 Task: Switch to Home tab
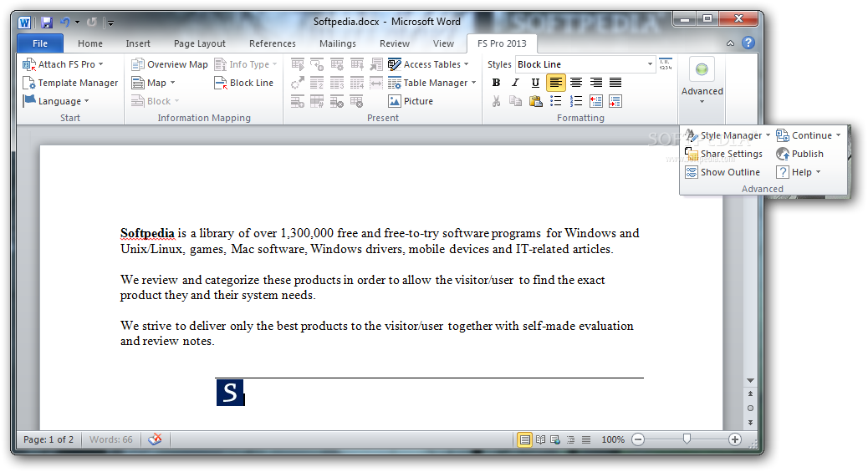click(x=90, y=43)
